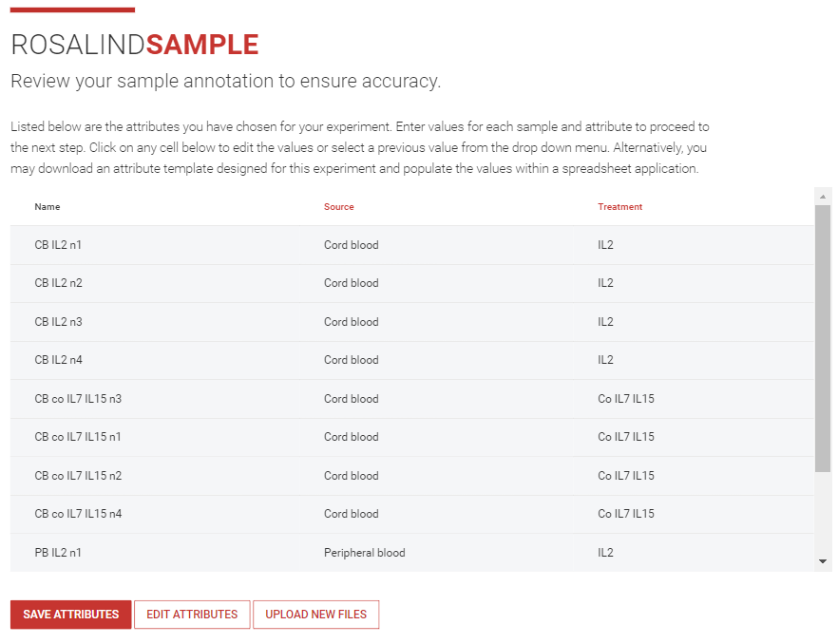Select the CB co IL7 IL15 n4 name cell
This screenshot has height=644, width=838.
coord(155,514)
